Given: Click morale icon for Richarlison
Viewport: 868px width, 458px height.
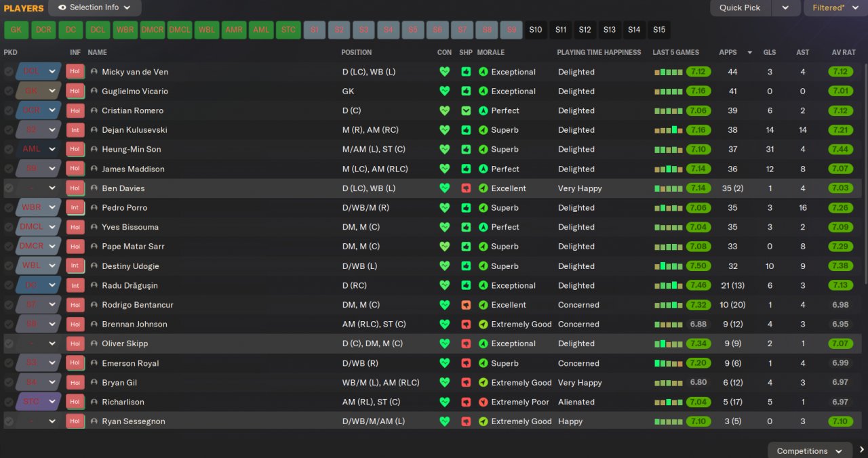Looking at the screenshot, I should tap(483, 402).
